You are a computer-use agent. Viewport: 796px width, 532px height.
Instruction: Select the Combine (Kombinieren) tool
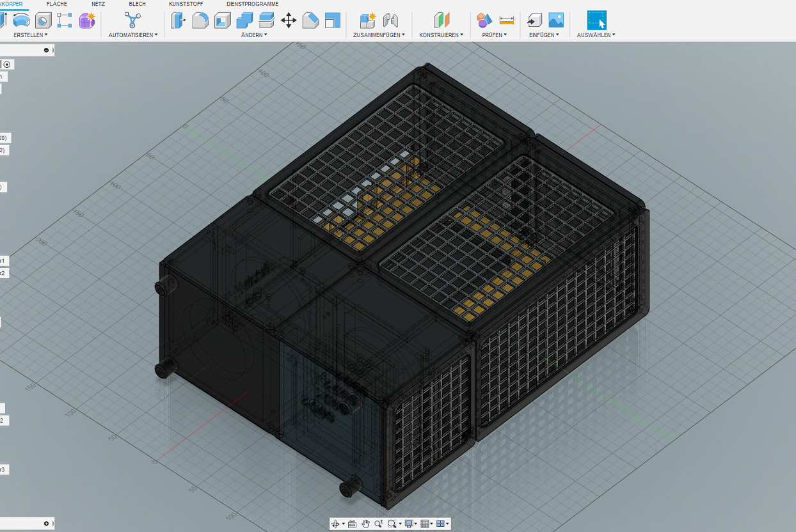[x=244, y=20]
